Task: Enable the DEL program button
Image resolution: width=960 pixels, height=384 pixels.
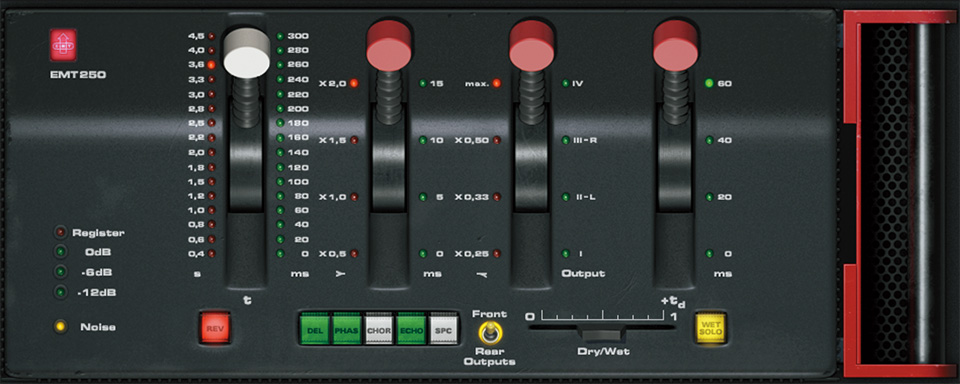Action: point(315,329)
